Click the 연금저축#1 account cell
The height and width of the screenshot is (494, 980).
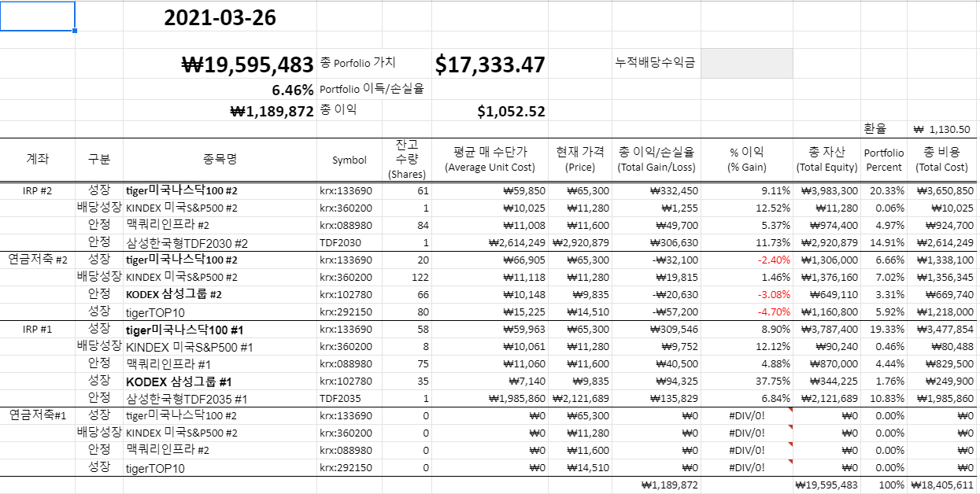click(x=38, y=415)
